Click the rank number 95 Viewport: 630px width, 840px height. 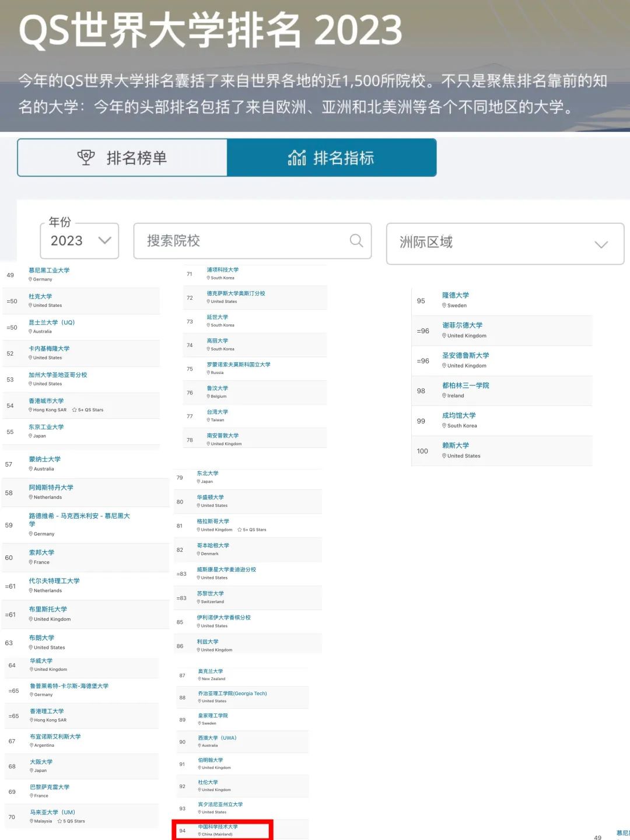[421, 301]
